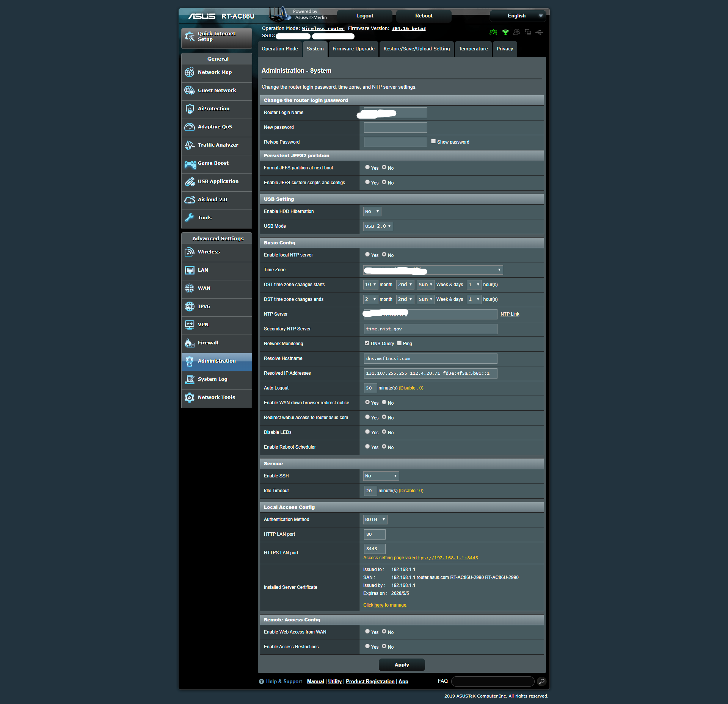
Task: Click the connected clients status icon
Action: (x=516, y=33)
